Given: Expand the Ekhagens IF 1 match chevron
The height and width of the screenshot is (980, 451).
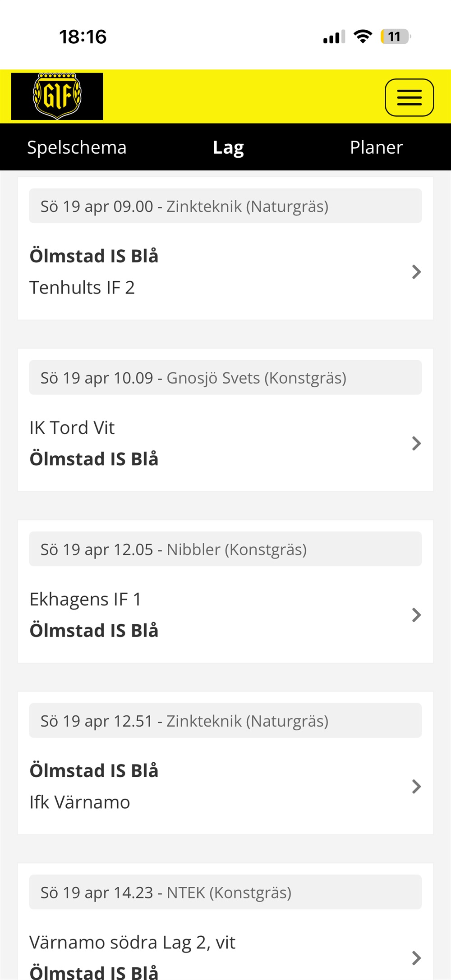Looking at the screenshot, I should pos(416,615).
